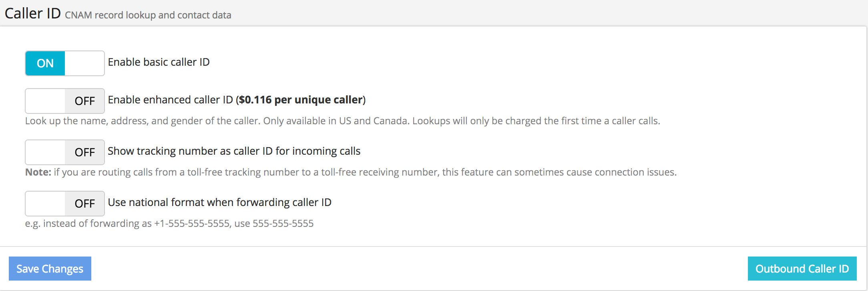This screenshot has width=868, height=291.
Task: Click the enhanced caller ID lookup description
Action: tap(342, 121)
